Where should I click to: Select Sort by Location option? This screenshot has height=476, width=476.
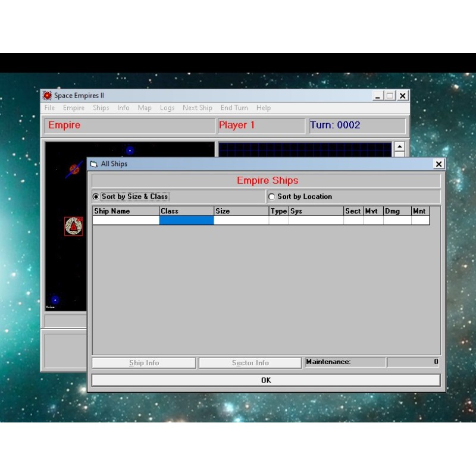tap(272, 197)
